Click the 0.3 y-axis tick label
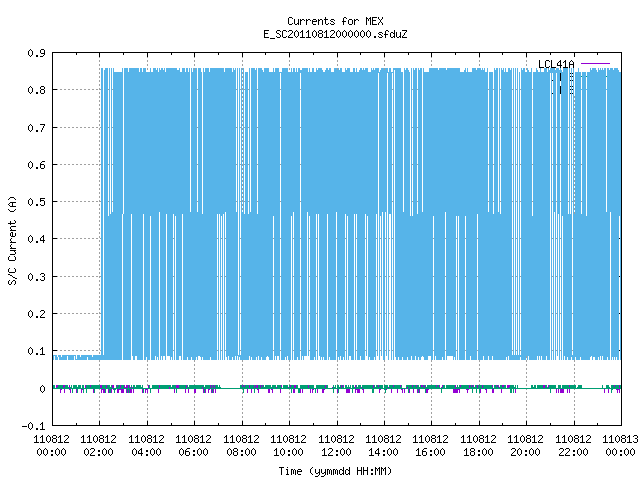 [x=36, y=277]
